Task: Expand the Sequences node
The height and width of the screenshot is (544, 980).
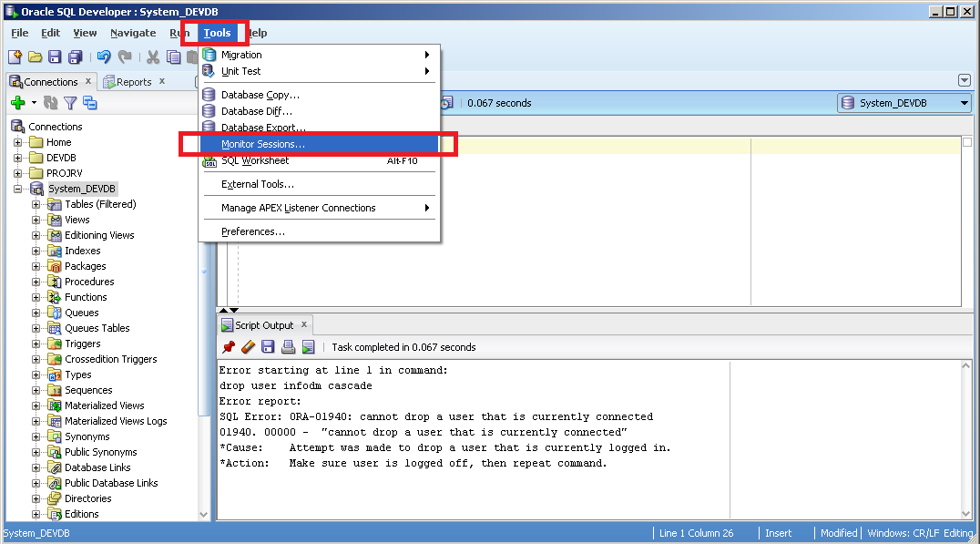Action: tap(36, 390)
